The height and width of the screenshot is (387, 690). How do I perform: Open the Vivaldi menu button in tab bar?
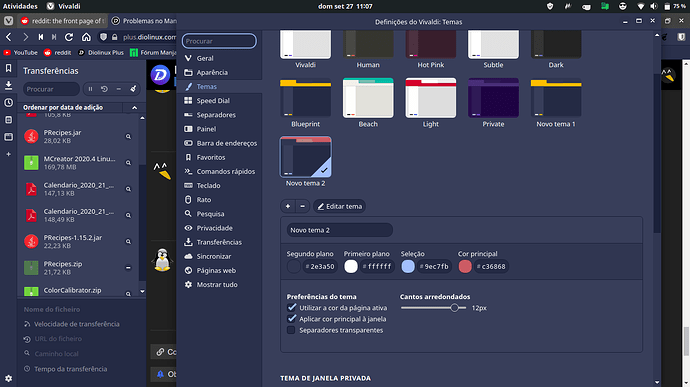pos(8,21)
